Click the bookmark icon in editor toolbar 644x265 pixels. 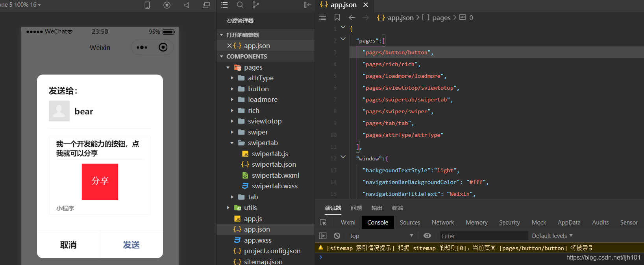coord(337,17)
